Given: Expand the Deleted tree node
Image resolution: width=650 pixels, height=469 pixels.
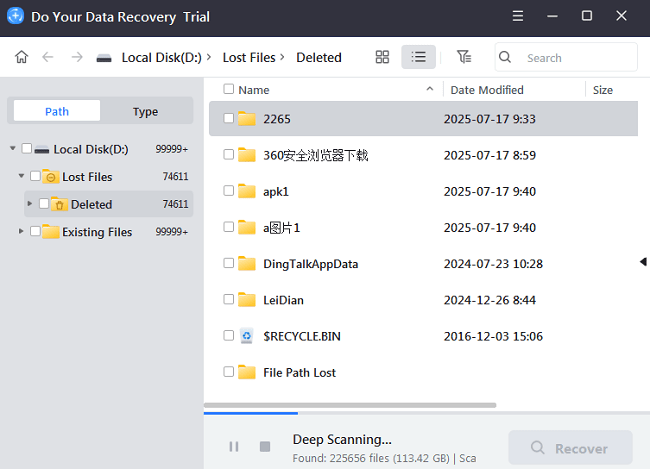Looking at the screenshot, I should (x=30, y=204).
